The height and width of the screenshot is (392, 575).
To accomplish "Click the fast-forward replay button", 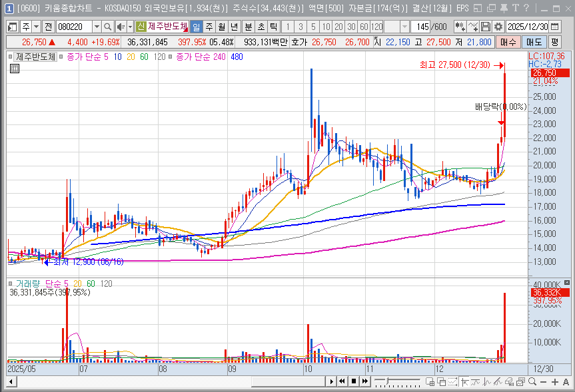I will [365, 381].
